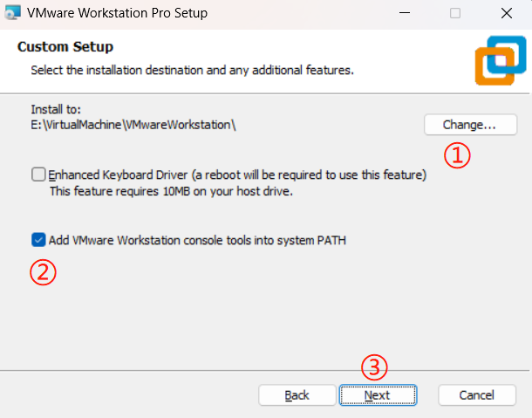This screenshot has width=532, height=418.
Task: Uncheck Add console tools into system PATH
Action: pos(38,240)
